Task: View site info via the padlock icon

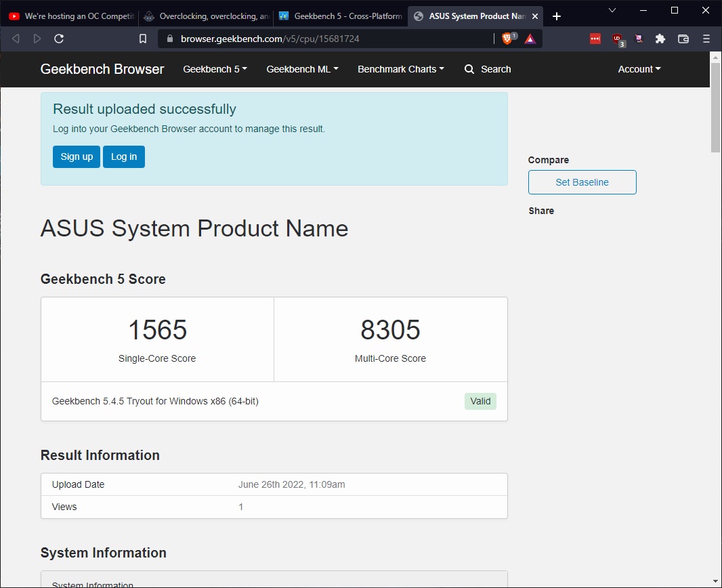Action: (169, 39)
